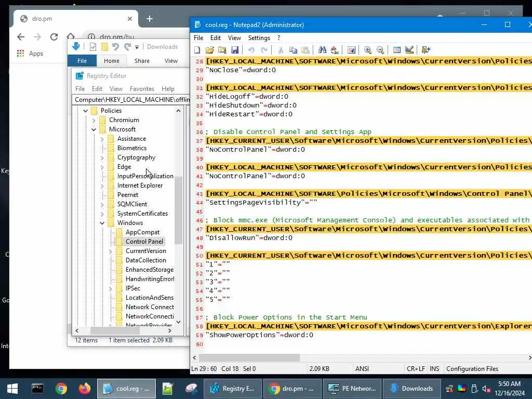
Task: Click New document icon in Notepad2 toolbar
Action: 197,50
